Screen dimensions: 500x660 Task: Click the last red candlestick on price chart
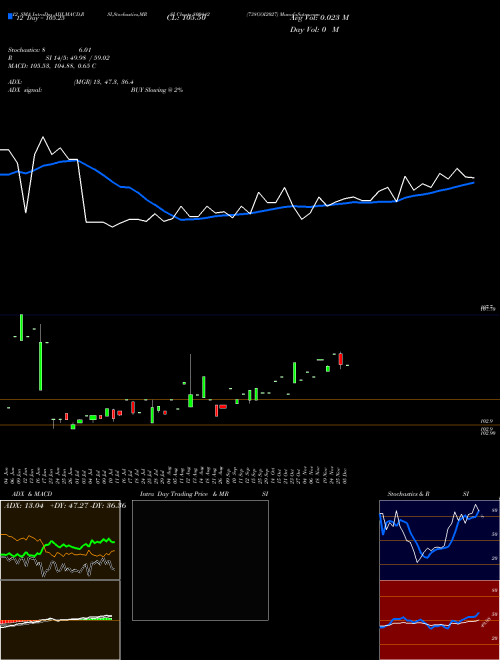[x=340, y=359]
